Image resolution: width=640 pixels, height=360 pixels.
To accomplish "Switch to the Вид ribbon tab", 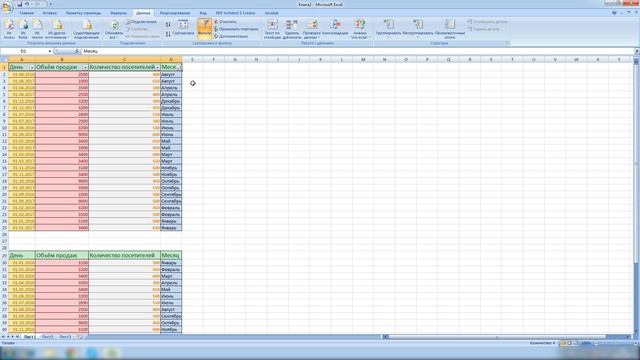I will point(203,13).
